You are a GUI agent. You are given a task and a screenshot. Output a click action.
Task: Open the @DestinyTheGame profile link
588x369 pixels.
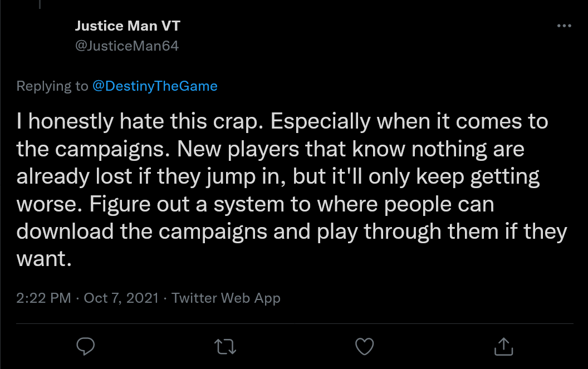click(155, 86)
